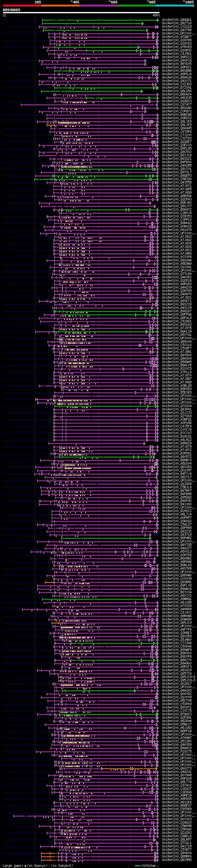Select label UniRef100_O10341
The width and height of the screenshot is (197, 868).
(176, 267)
